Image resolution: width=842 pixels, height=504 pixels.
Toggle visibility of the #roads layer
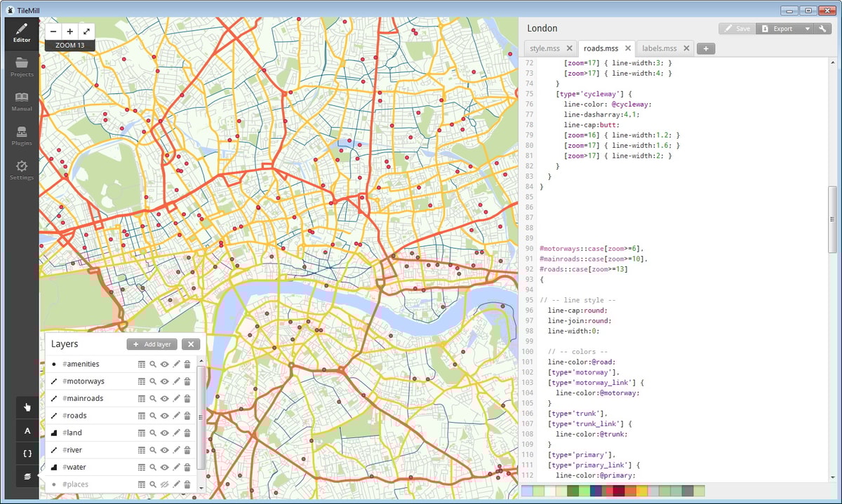coord(164,415)
